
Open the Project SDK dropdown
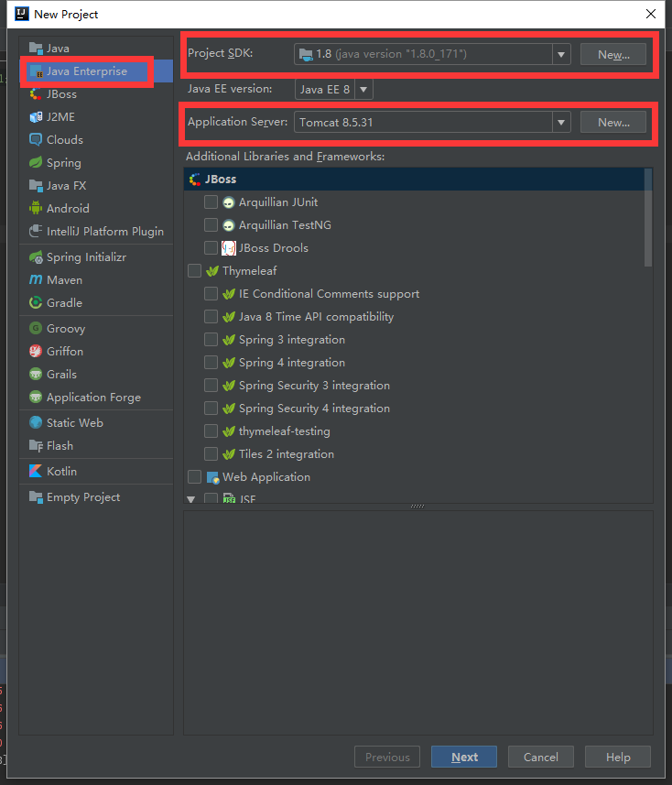(561, 54)
